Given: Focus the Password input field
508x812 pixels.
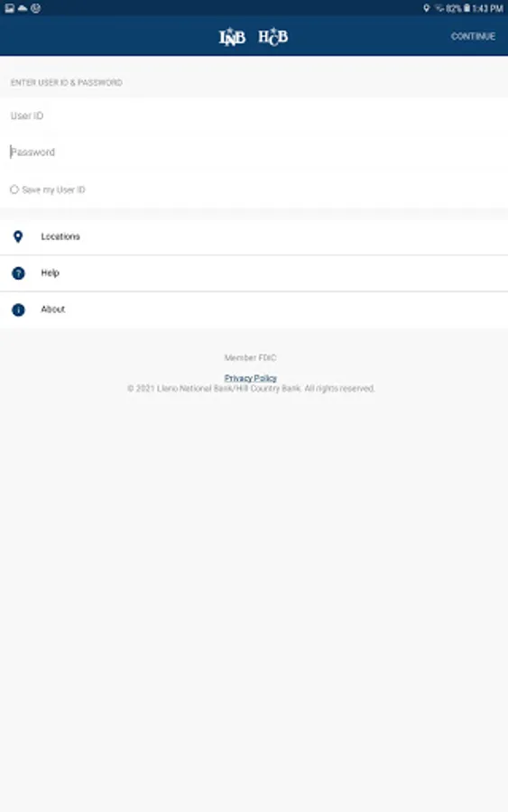Looking at the screenshot, I should (x=254, y=152).
